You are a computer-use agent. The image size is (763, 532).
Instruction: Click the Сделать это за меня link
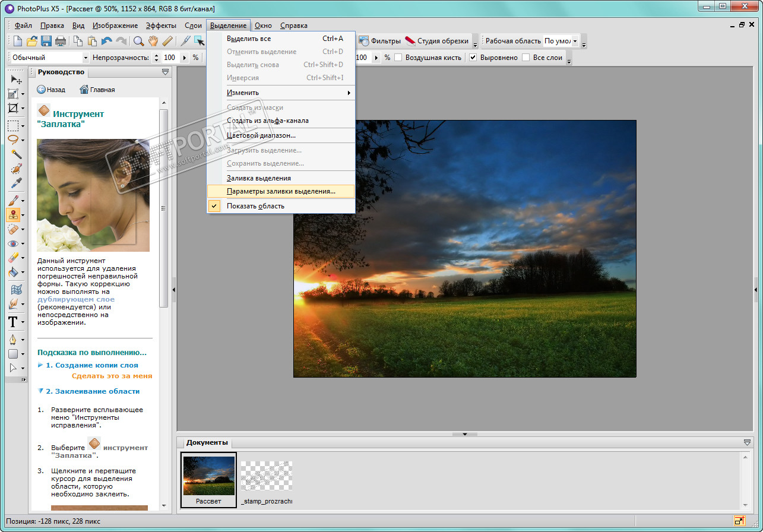pos(112,376)
